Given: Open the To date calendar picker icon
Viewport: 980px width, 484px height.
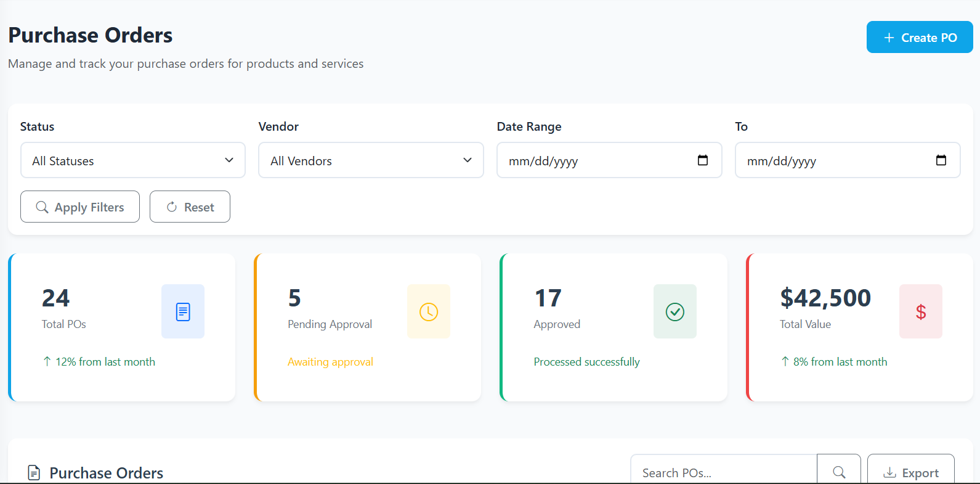Looking at the screenshot, I should pyautogui.click(x=941, y=160).
